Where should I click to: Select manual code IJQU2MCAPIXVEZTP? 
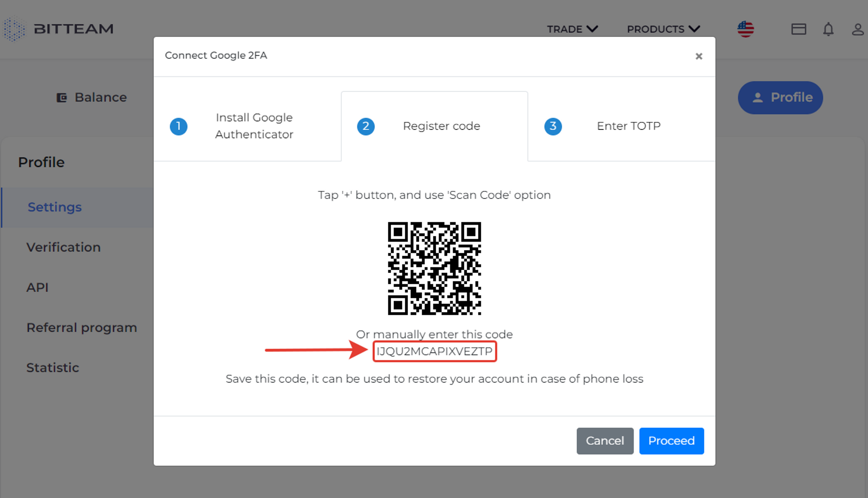click(x=434, y=351)
